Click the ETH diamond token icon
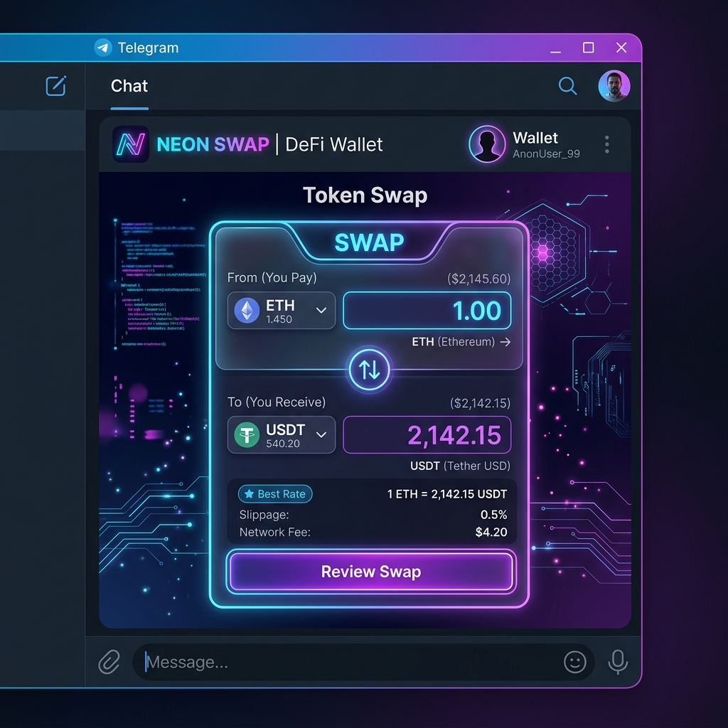This screenshot has width=728, height=728. 247,311
